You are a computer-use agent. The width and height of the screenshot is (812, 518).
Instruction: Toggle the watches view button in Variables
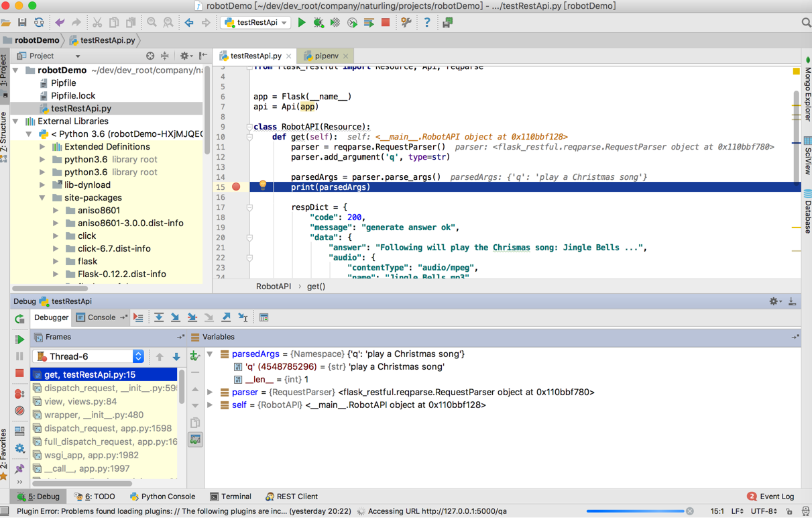click(x=195, y=440)
